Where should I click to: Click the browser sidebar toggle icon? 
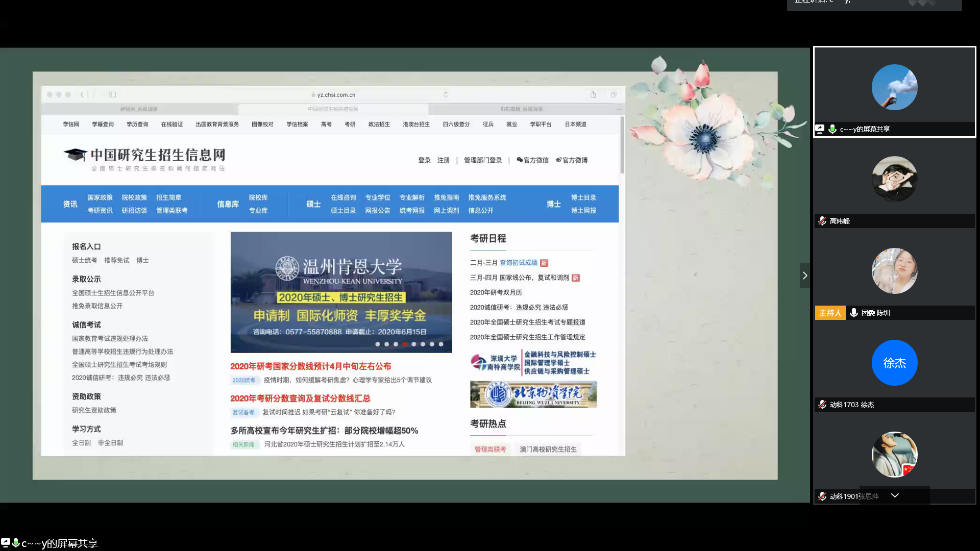point(112,94)
